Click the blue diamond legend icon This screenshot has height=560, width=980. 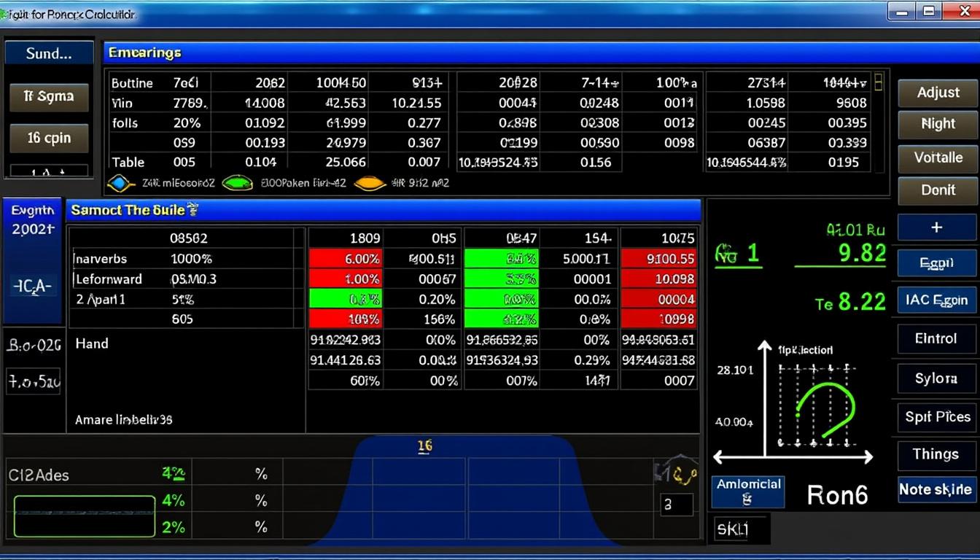120,183
